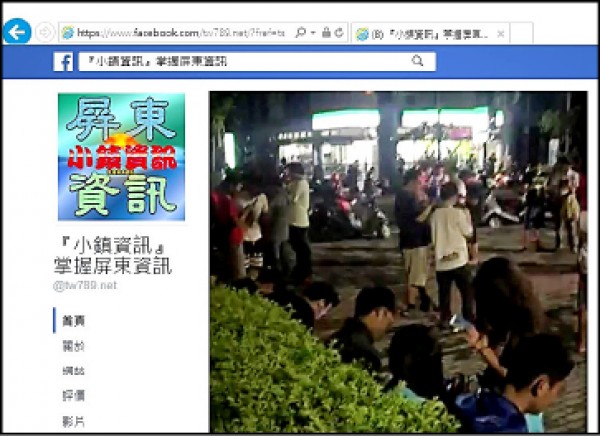Open a new blank tab beside current tab
The image size is (600, 436).
[x=523, y=33]
